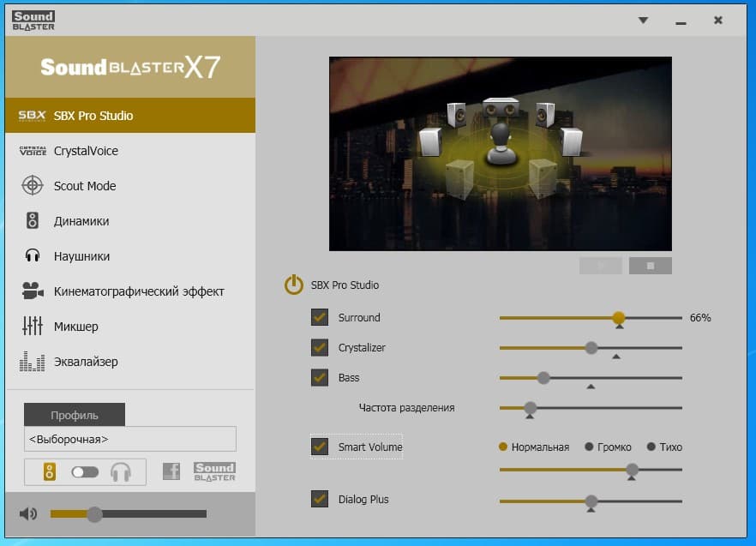Click the Частота разделения slider handle
Image resolution: width=756 pixels, height=546 pixels.
(530, 407)
